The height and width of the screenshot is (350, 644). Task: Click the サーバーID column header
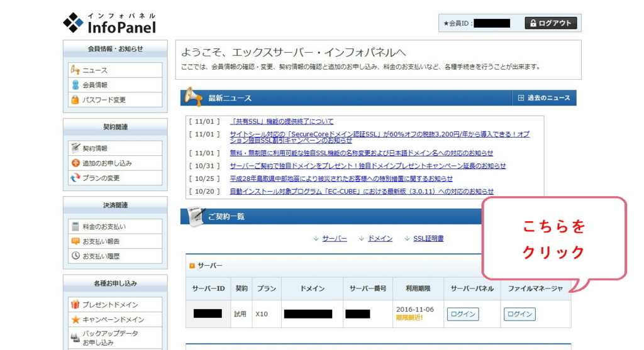208,288
